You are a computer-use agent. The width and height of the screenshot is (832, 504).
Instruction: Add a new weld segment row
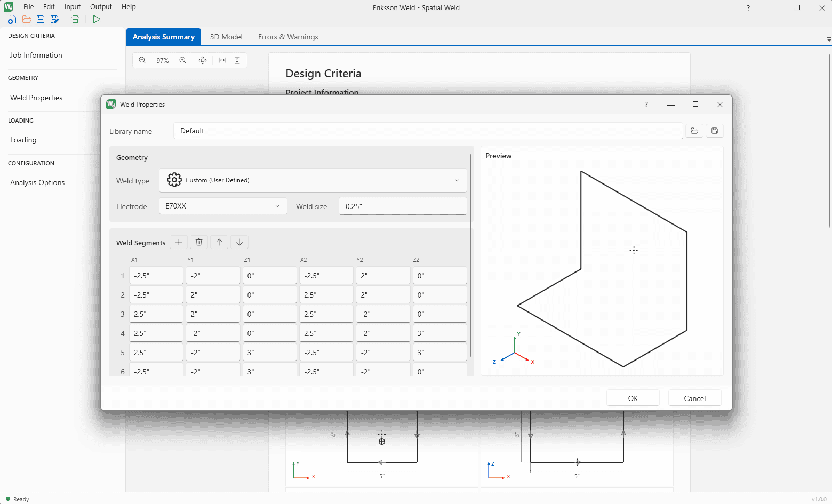tap(179, 242)
